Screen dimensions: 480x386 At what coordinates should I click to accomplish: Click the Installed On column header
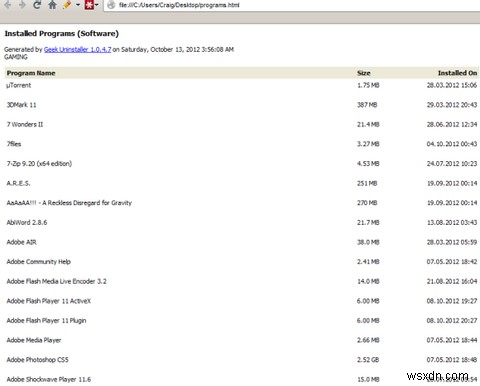[x=457, y=73]
